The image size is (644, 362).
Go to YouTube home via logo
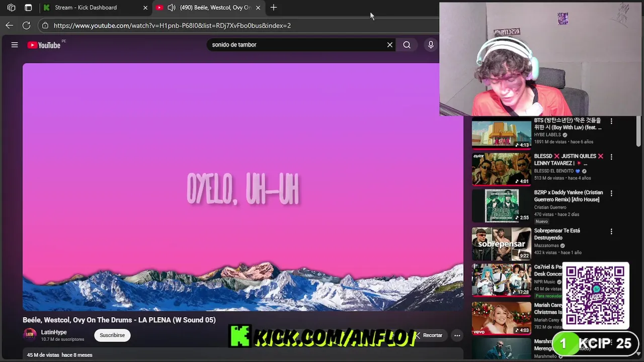click(x=44, y=45)
